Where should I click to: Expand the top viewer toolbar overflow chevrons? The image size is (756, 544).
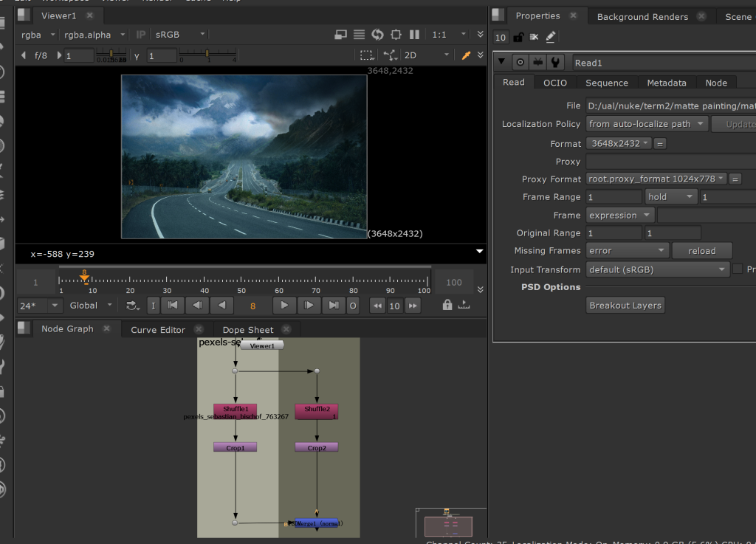click(480, 34)
